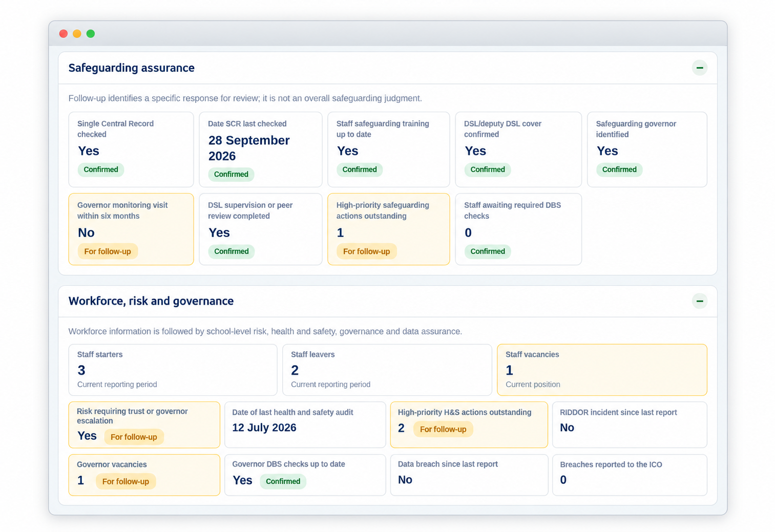Viewport: 775px width, 532px height.
Task: Click the Safeguarding assurance heading
Action: 132,68
